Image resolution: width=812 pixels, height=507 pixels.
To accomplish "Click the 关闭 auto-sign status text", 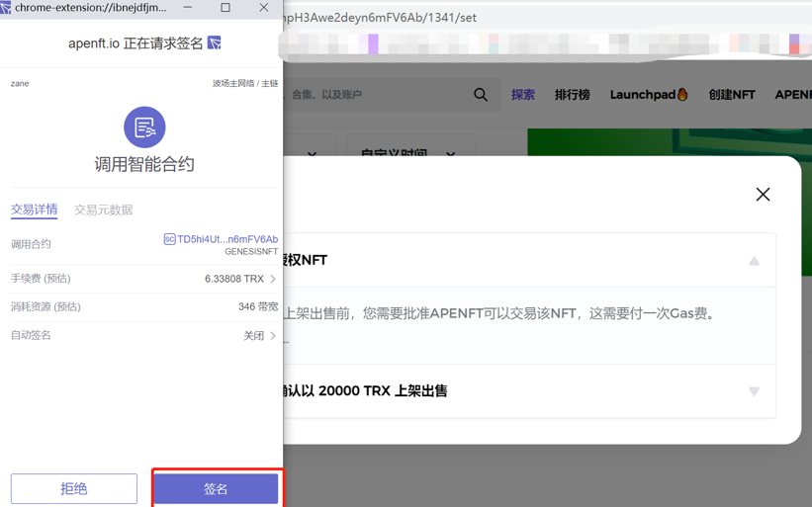I will tap(254, 336).
